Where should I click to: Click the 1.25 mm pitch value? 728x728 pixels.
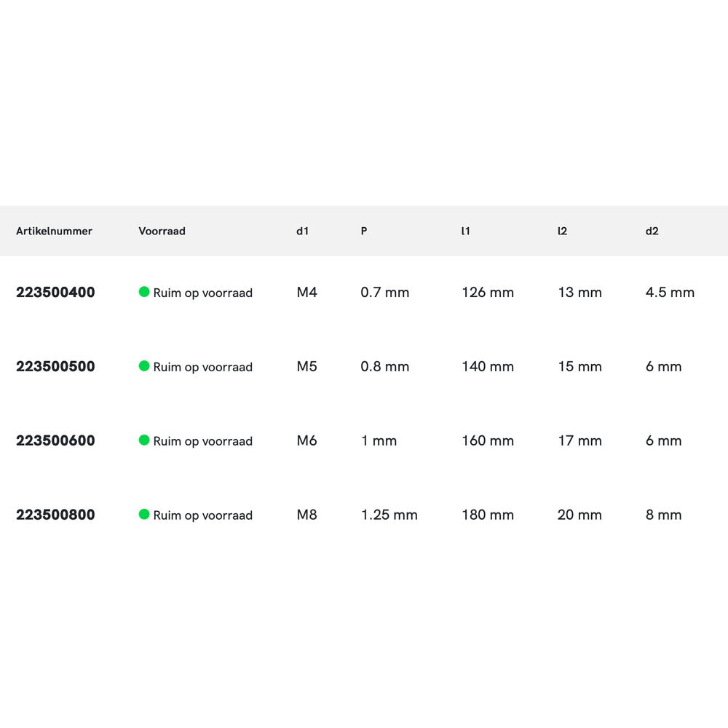(x=389, y=515)
